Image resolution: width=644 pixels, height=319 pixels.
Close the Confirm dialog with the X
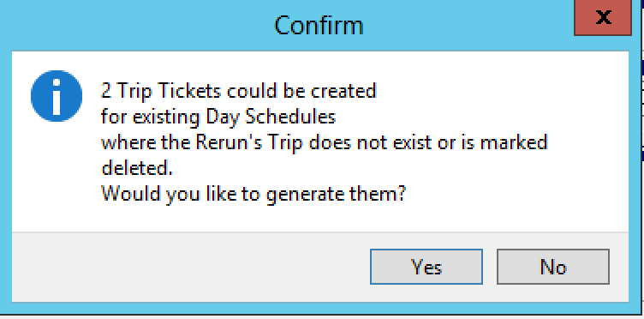tap(603, 17)
